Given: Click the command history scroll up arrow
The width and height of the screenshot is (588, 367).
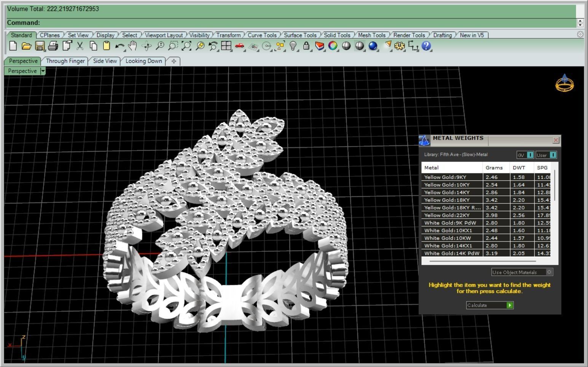Looking at the screenshot, I should pos(580,21).
